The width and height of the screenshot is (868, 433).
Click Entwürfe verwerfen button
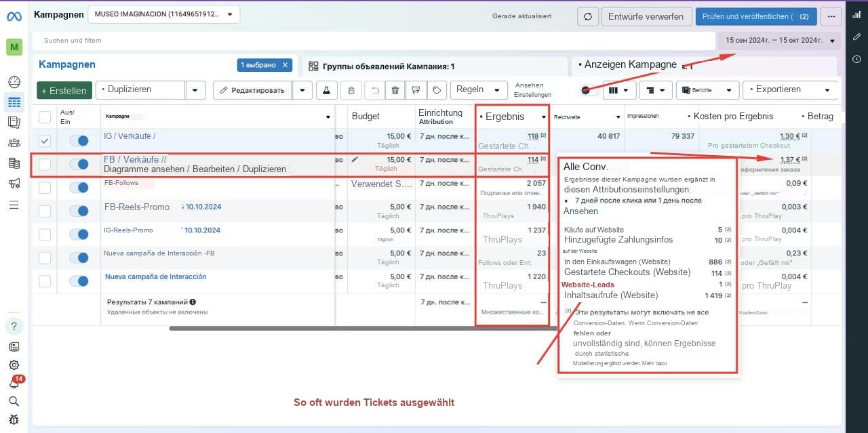click(646, 16)
